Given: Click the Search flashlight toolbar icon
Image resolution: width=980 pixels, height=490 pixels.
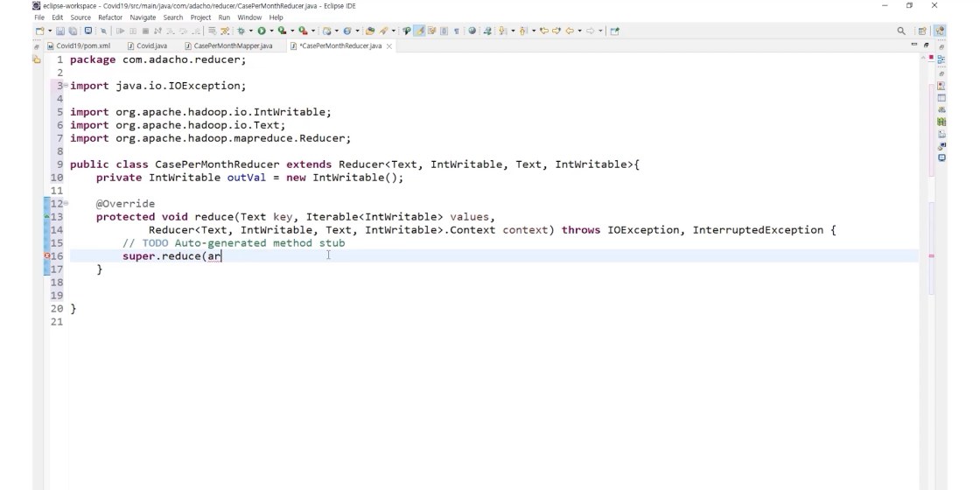Looking at the screenshot, I should 383,31.
